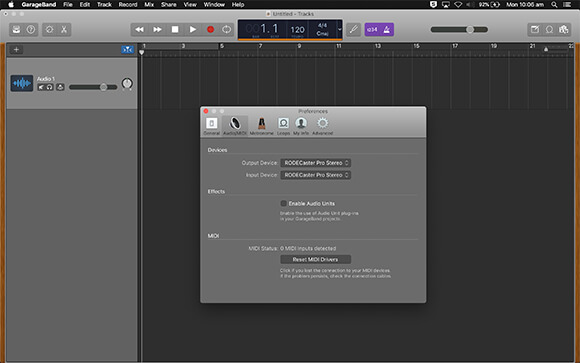
Task: Open the Note Pad
Action: click(535, 30)
